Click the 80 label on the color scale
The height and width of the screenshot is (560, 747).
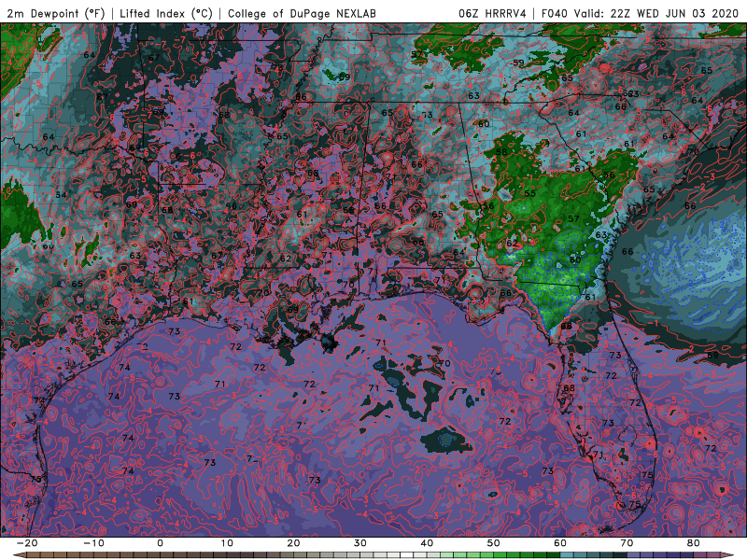[x=694, y=543]
